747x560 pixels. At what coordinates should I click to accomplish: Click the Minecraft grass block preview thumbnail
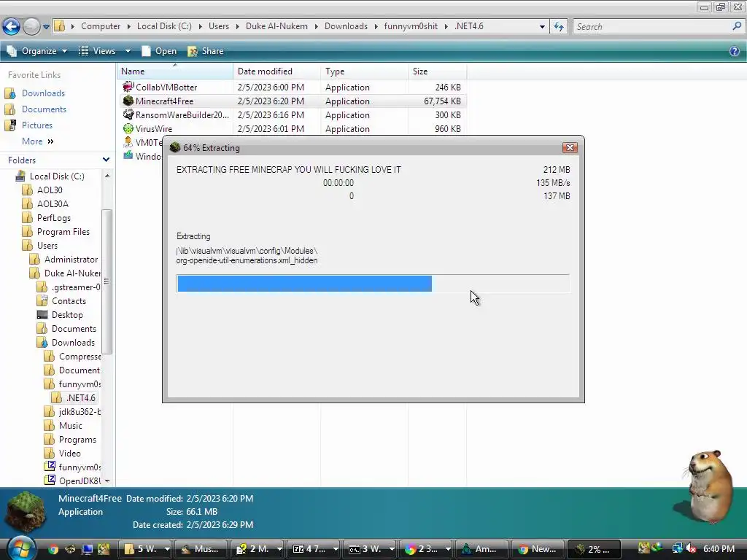click(25, 513)
